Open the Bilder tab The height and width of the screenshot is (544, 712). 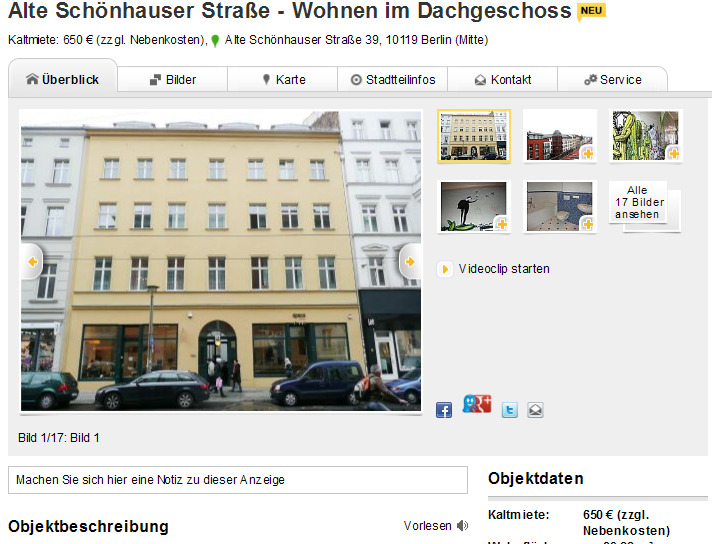click(173, 79)
